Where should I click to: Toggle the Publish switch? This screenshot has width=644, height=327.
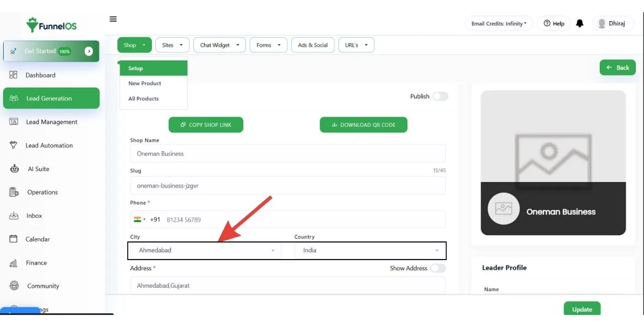[x=440, y=97]
